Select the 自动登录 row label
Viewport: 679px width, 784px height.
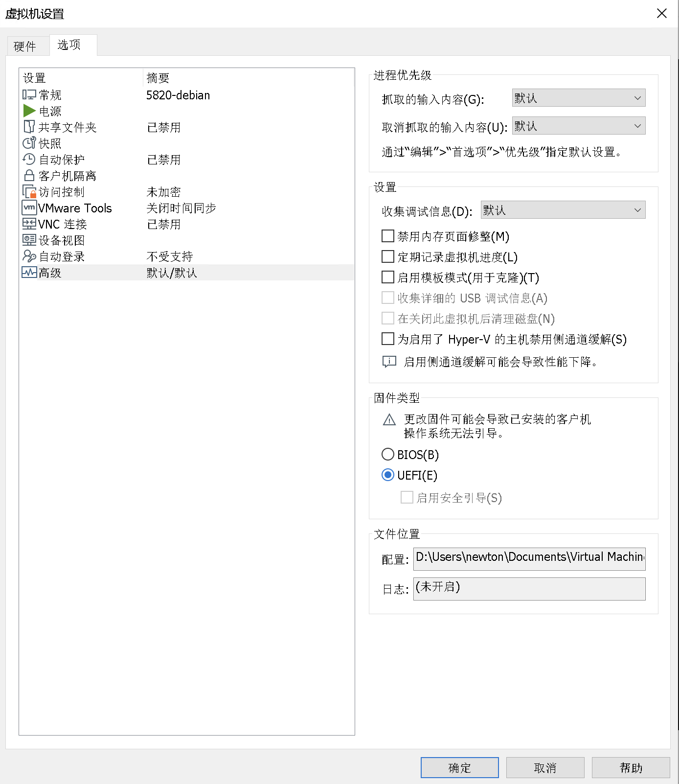point(62,256)
